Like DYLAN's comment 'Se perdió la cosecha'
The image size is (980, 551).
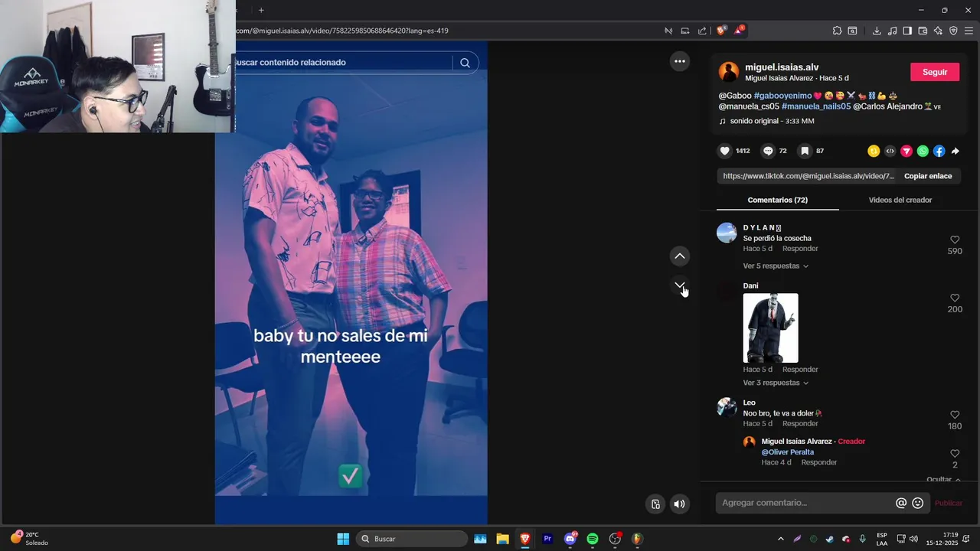(x=955, y=240)
